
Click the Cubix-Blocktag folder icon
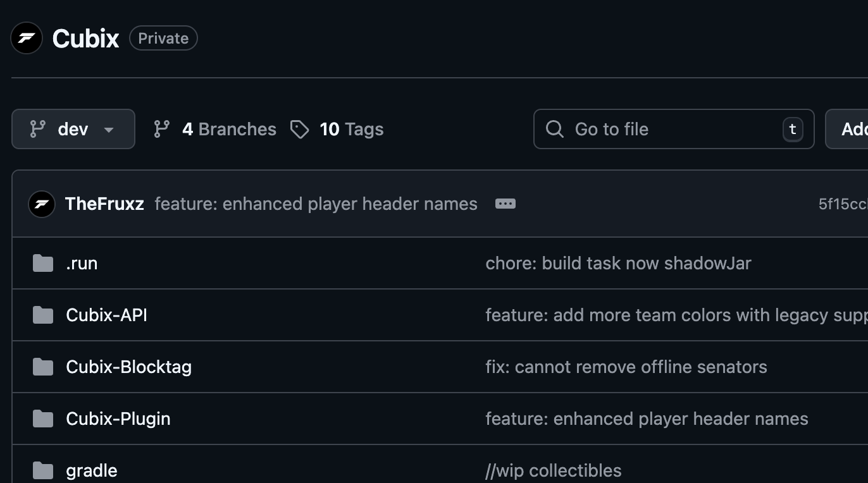43,367
